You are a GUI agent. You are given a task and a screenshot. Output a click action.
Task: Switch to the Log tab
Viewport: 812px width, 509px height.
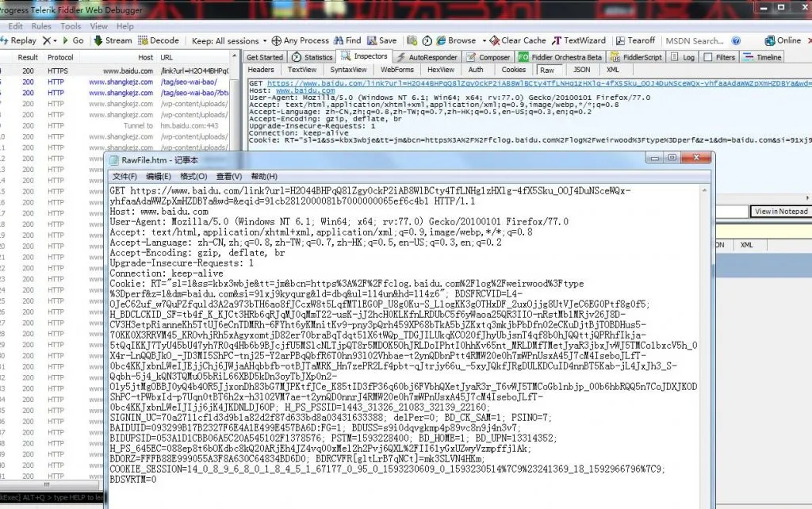(683, 57)
